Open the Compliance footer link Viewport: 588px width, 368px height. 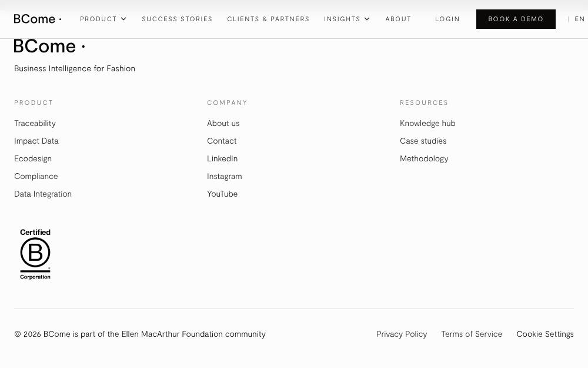point(36,176)
